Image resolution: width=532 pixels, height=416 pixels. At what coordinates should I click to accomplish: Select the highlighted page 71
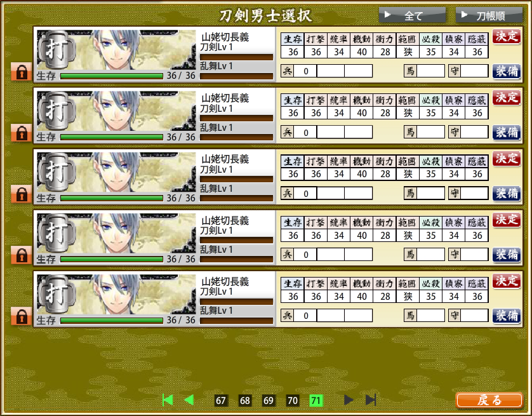pyautogui.click(x=316, y=401)
